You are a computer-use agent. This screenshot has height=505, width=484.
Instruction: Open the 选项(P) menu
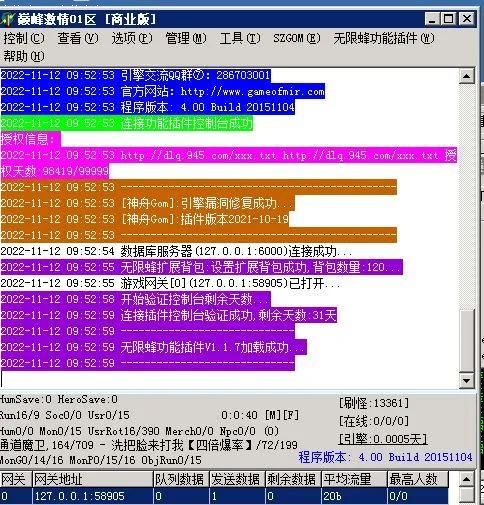tap(132, 38)
